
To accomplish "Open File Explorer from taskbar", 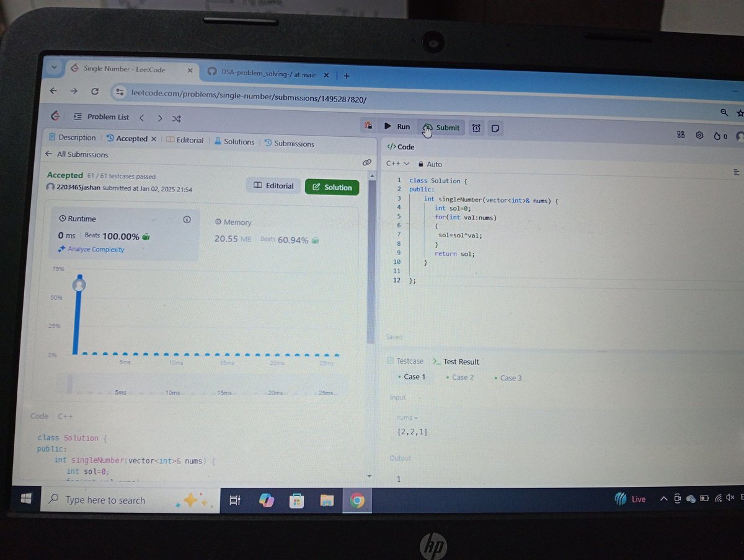I will coord(327,501).
